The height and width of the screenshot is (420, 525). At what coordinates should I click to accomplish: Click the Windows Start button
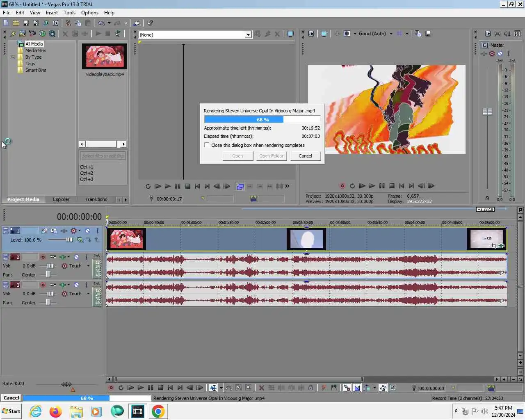pos(11,411)
